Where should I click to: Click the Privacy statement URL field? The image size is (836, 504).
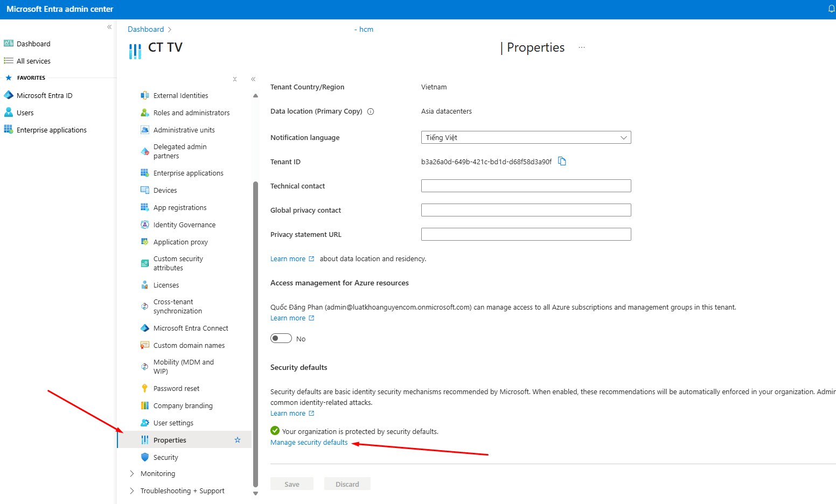pyautogui.click(x=526, y=234)
